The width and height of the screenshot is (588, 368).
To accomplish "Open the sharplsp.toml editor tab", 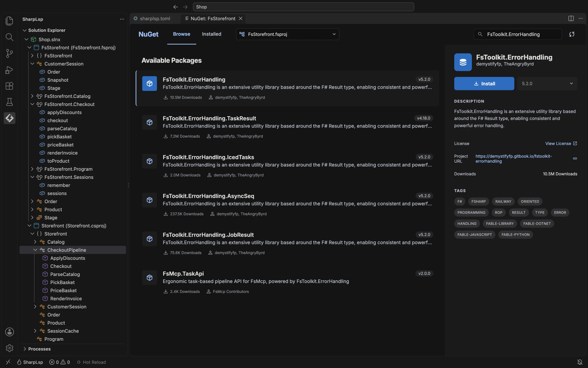I will coord(155,19).
